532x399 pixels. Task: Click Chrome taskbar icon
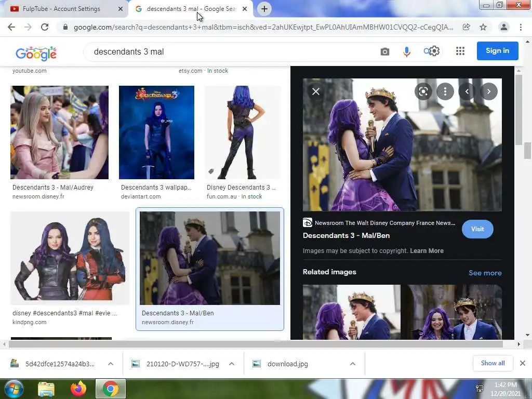point(111,389)
